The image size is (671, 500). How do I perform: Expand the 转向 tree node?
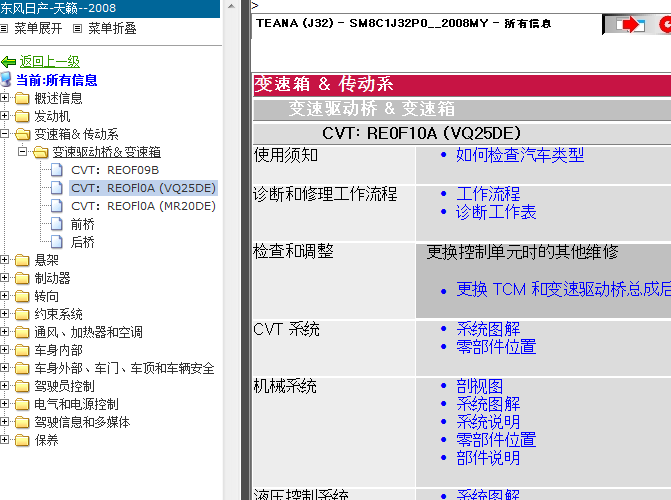click(4, 295)
